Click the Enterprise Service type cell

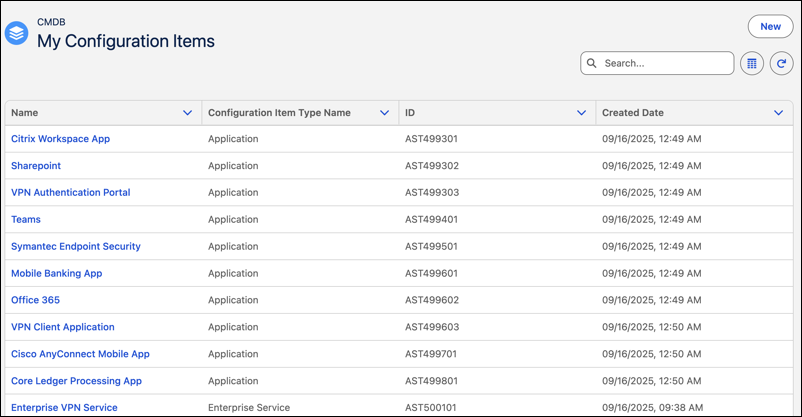[249, 408]
